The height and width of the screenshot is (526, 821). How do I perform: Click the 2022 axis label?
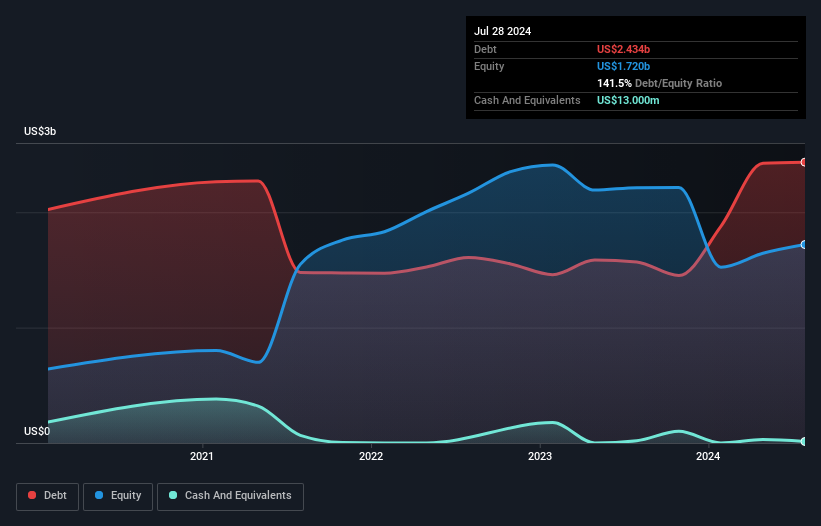pos(371,456)
